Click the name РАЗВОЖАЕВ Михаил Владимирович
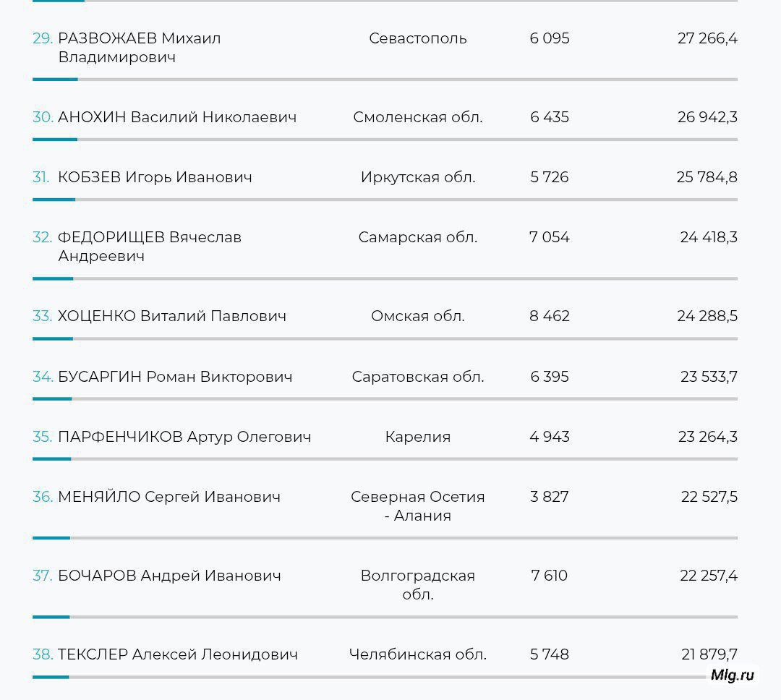This screenshot has width=781, height=700. (x=139, y=48)
